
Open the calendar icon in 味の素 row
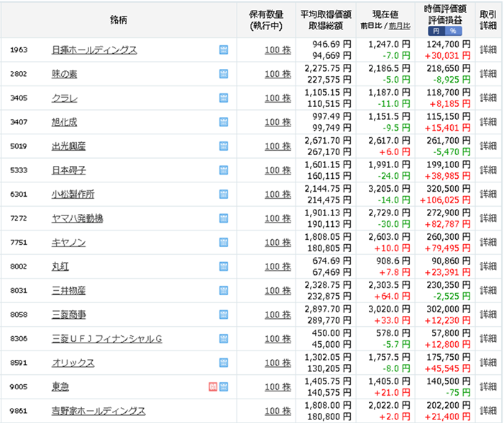(x=224, y=74)
